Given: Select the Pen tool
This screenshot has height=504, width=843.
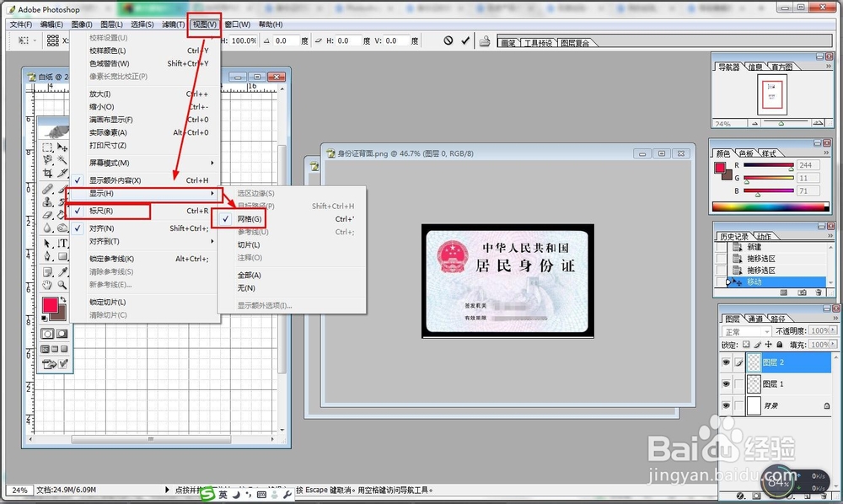Looking at the screenshot, I should [x=47, y=256].
